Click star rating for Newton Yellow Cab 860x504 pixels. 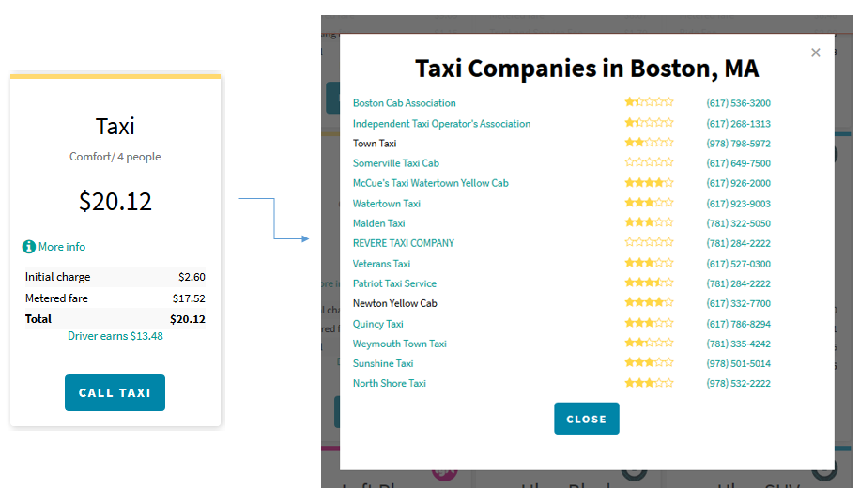(649, 303)
